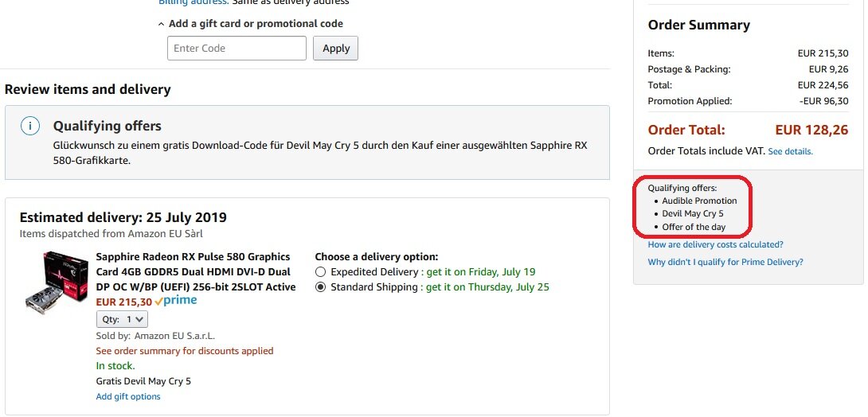Select the Standard Shipping option
Screen dimensions: 868x417
(321, 287)
